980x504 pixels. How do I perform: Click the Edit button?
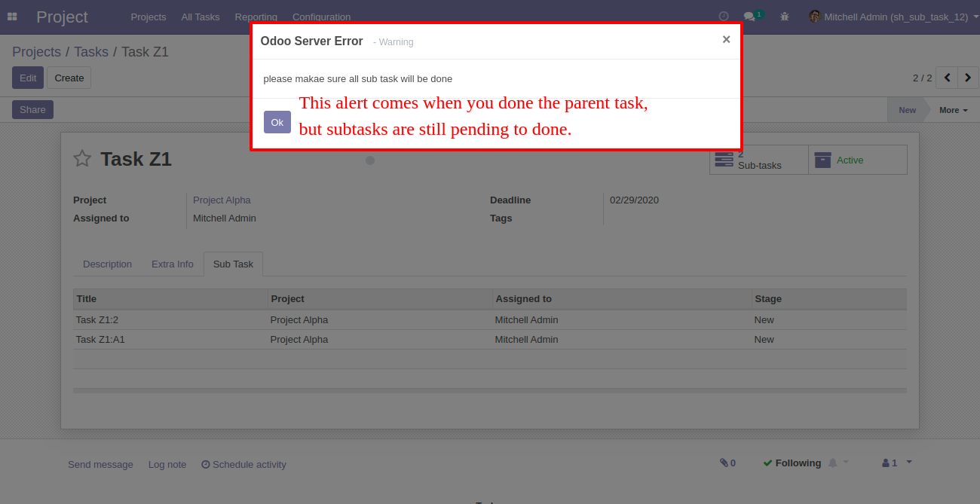28,78
